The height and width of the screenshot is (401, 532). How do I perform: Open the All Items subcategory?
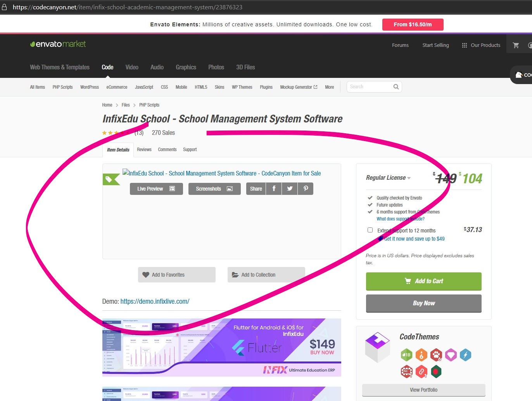pos(38,87)
